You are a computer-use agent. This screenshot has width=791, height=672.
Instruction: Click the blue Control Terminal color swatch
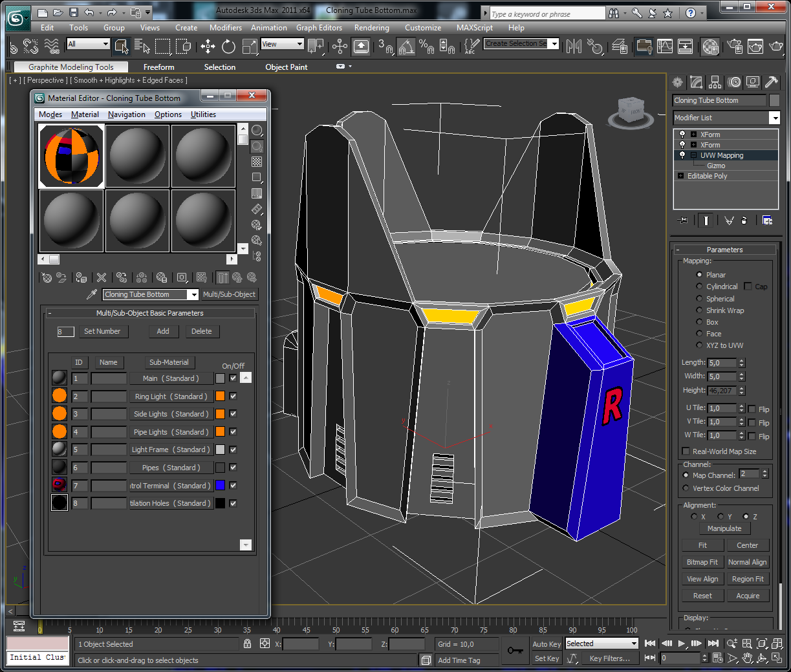pyautogui.click(x=221, y=485)
